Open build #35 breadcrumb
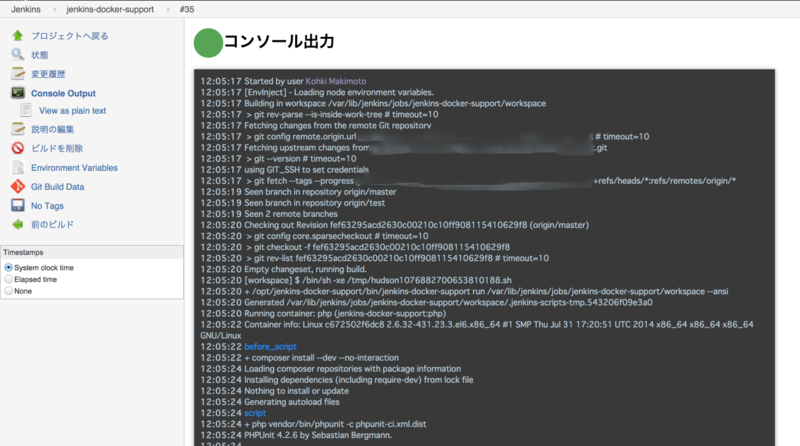 coord(187,9)
